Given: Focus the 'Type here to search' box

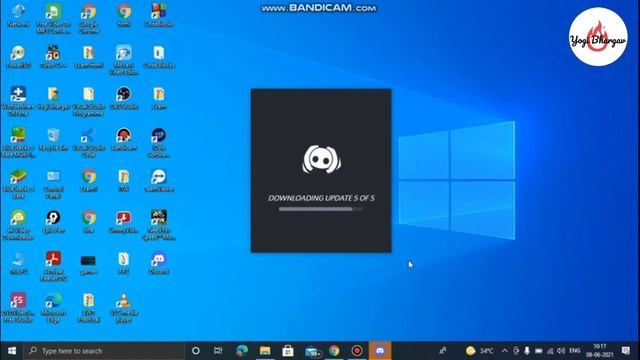Looking at the screenshot, I should (x=104, y=351).
